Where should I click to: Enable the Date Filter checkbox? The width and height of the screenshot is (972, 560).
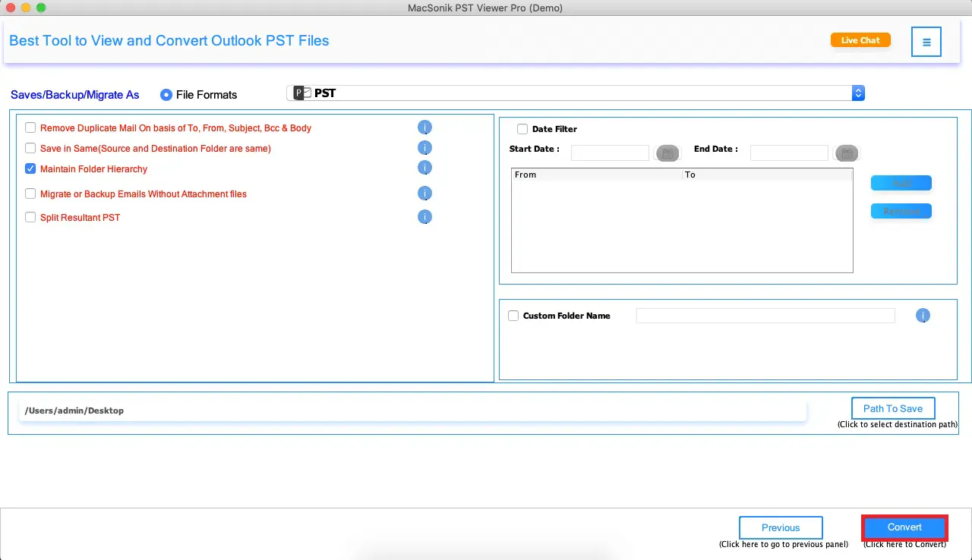(522, 129)
